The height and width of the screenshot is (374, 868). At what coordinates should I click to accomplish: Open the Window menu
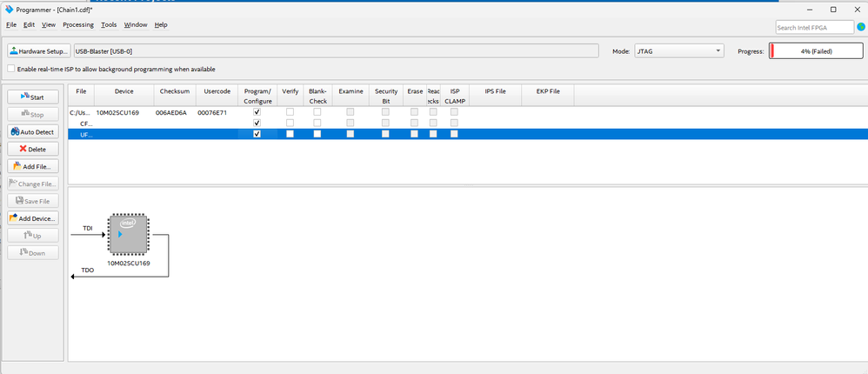click(x=136, y=25)
